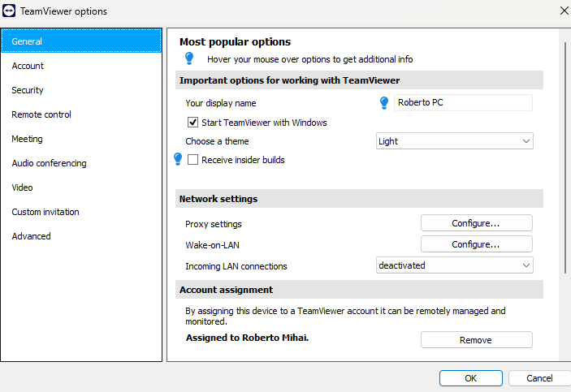Click the Important options for working header
The height and width of the screenshot is (392, 571).
tap(359, 80)
